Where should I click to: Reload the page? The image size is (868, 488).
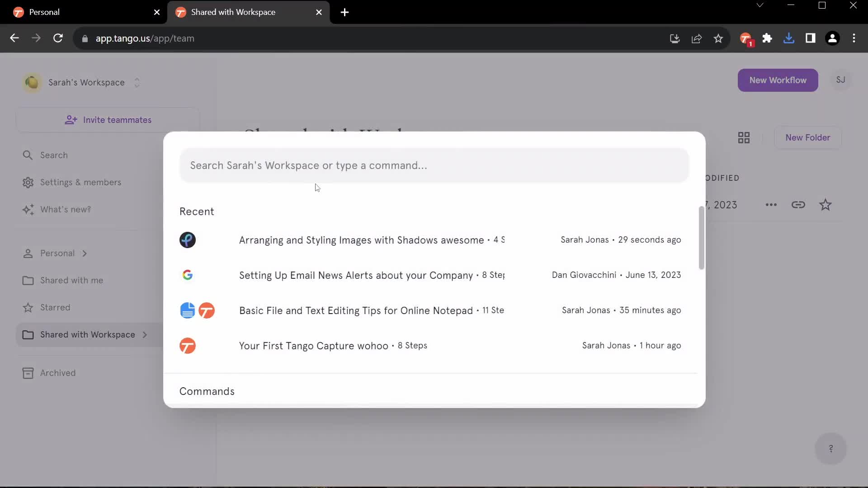click(x=58, y=38)
